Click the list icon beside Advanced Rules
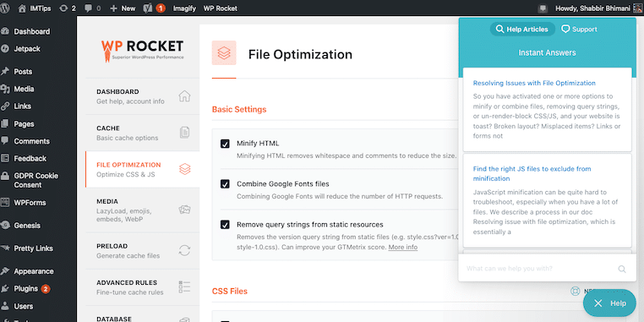The image size is (644, 322). [x=184, y=287]
